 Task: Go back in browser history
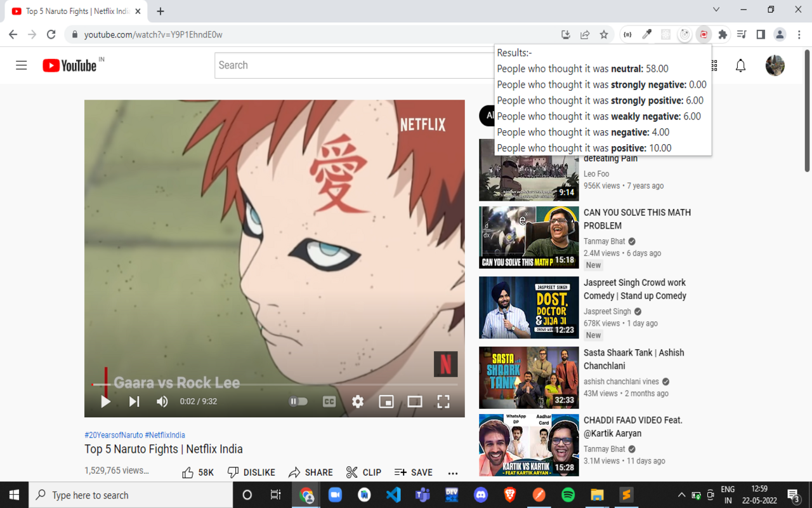click(13, 34)
